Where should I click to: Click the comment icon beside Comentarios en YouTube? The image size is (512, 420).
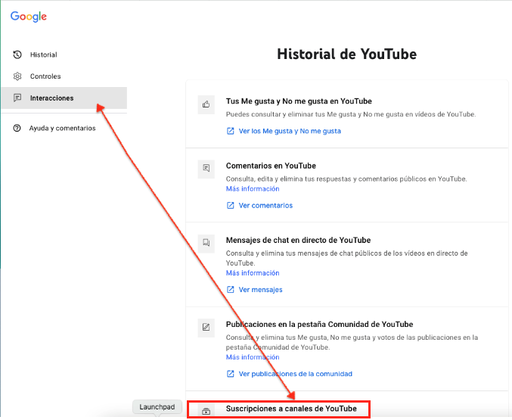[x=206, y=169]
